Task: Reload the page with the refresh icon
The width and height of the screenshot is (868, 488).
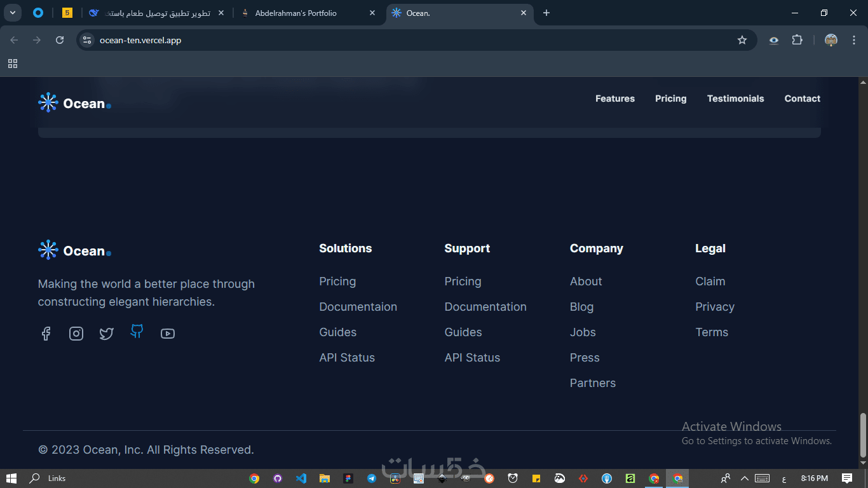Action: [x=60, y=40]
